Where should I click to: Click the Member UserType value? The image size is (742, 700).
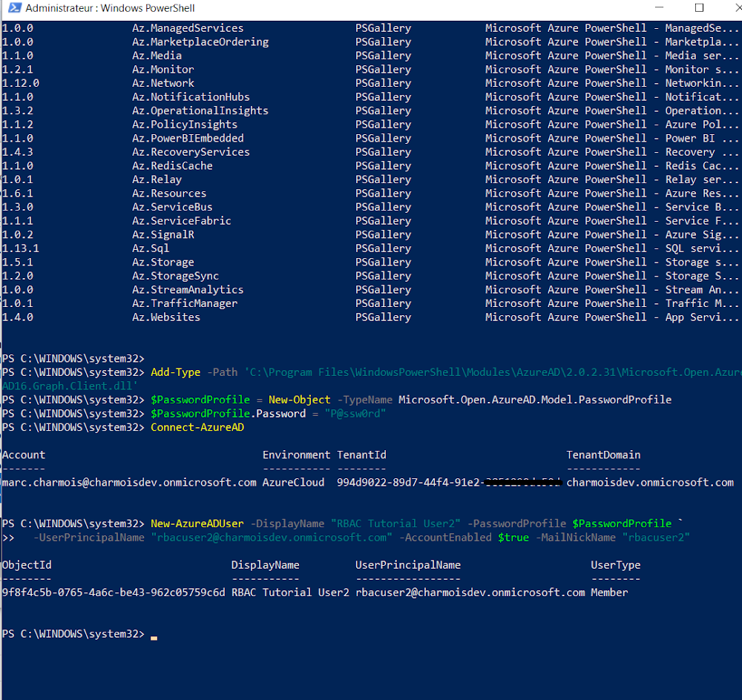(x=608, y=592)
